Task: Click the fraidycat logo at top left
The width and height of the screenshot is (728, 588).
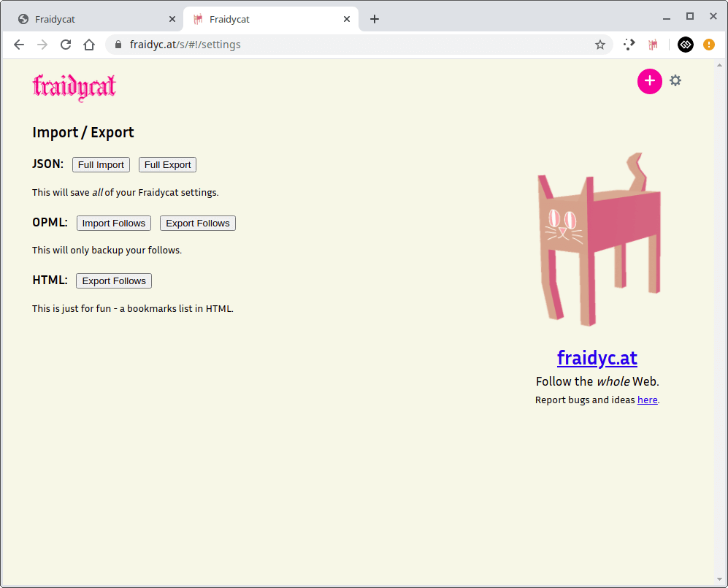Action: tap(74, 88)
